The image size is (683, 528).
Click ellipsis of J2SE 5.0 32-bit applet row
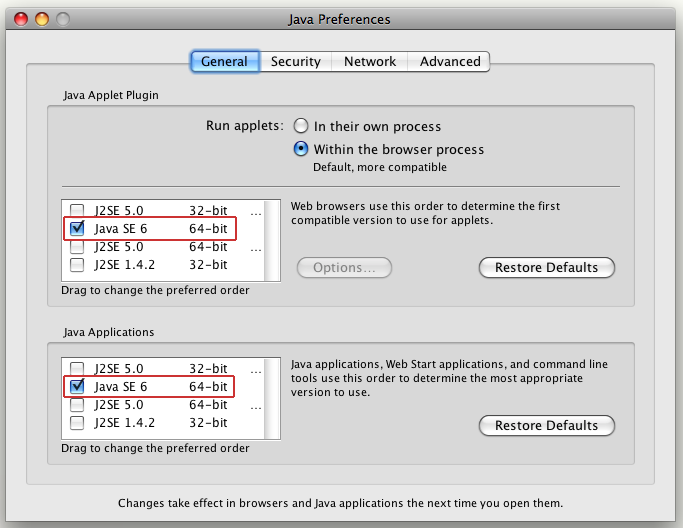click(x=256, y=213)
